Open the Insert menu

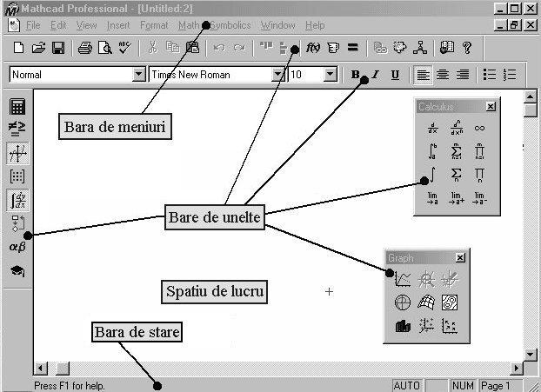118,25
